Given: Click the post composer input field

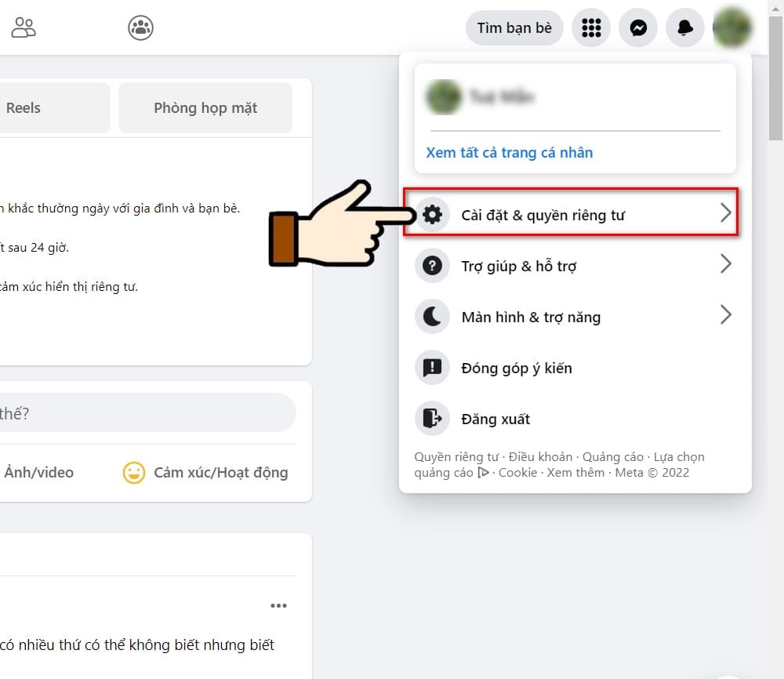Looking at the screenshot, I should pos(147,413).
